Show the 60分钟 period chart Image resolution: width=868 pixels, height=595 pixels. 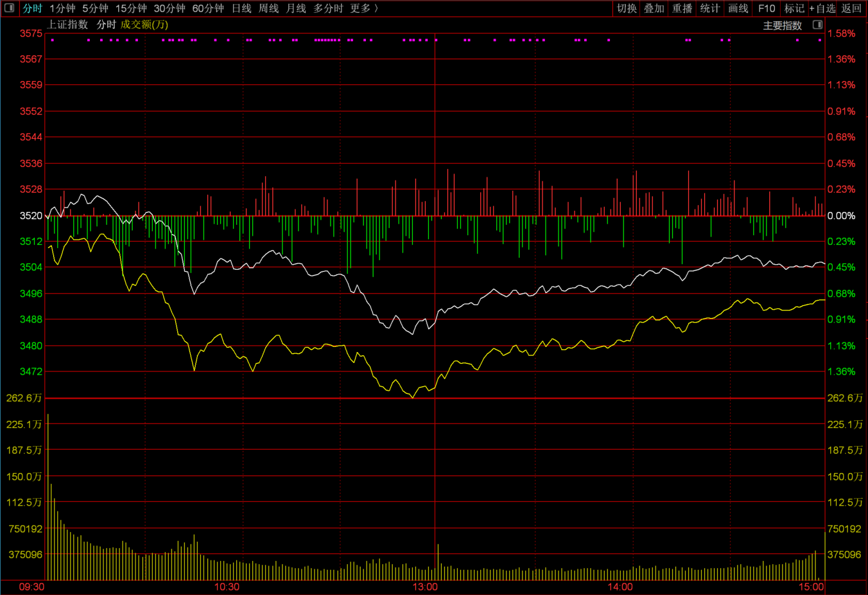point(208,8)
